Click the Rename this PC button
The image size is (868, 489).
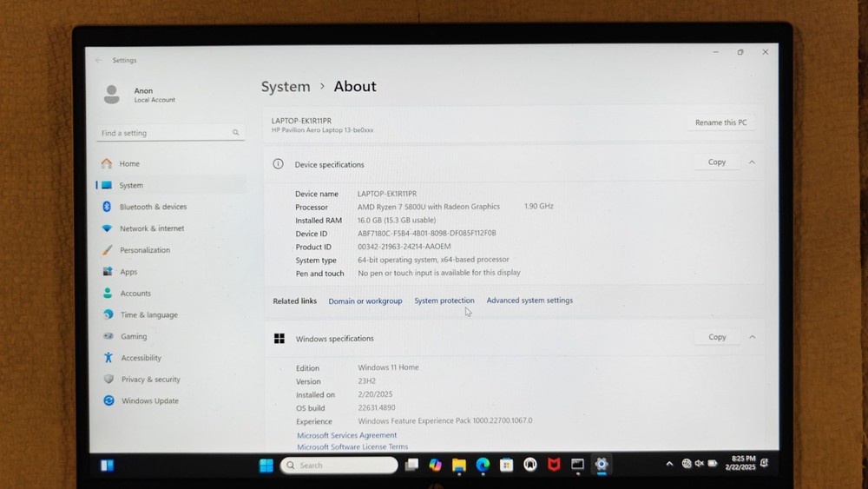(x=720, y=122)
